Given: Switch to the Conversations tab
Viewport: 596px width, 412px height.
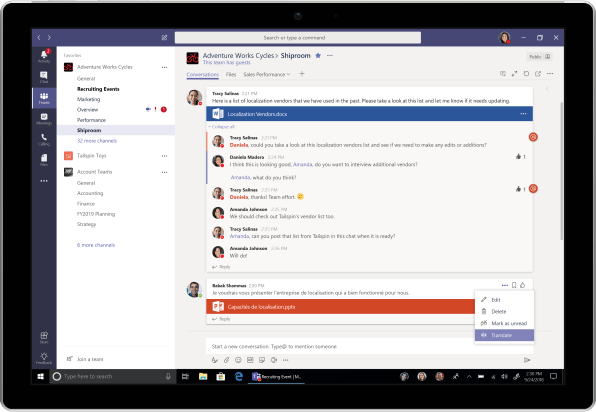Looking at the screenshot, I should (203, 74).
